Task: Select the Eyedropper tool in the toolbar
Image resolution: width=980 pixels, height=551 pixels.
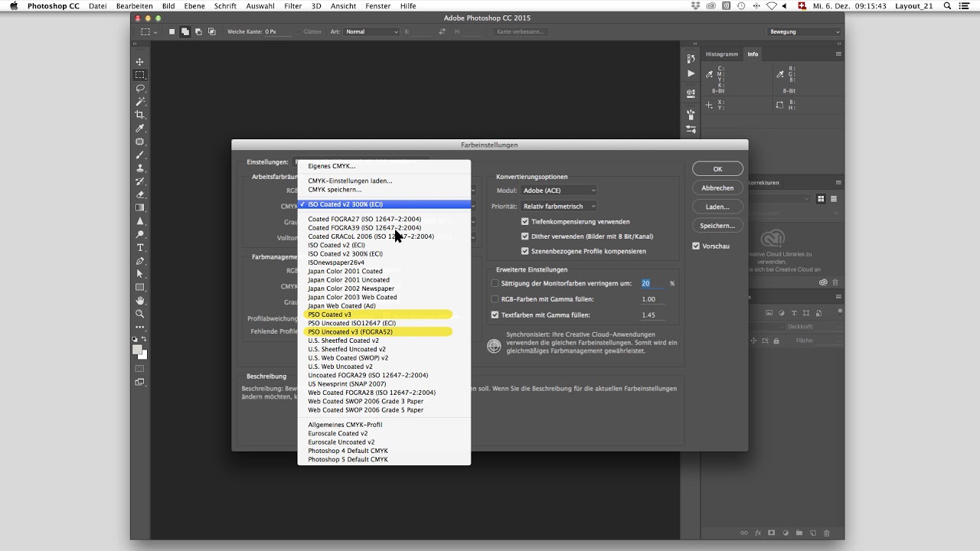Action: click(x=140, y=128)
